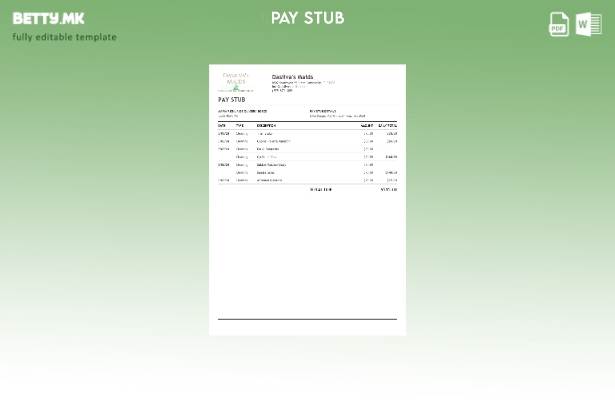Click the PAY STUB heading inside document

232,100
